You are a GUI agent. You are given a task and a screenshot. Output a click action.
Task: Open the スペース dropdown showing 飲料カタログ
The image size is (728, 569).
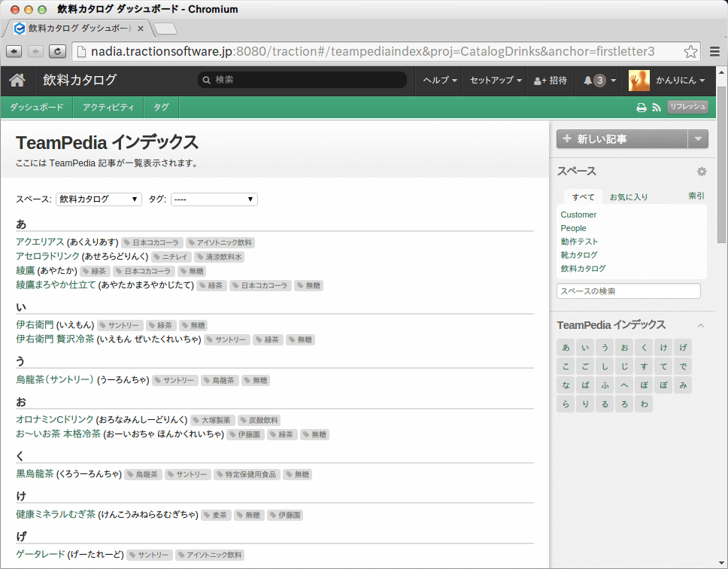pos(99,199)
